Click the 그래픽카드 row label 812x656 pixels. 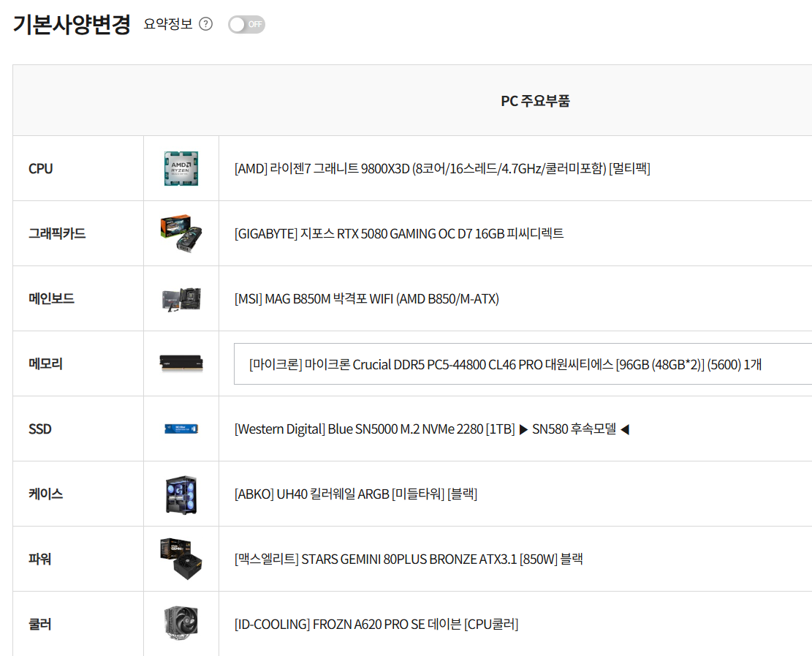(57, 233)
